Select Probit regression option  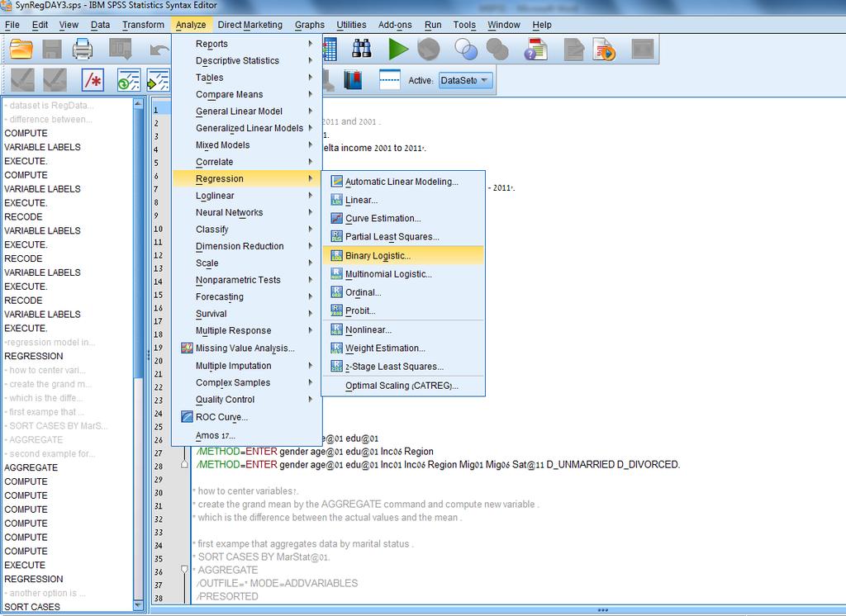(403, 310)
